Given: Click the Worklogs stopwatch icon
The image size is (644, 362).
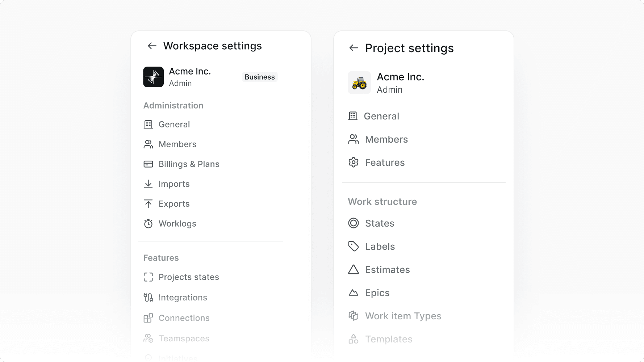Looking at the screenshot, I should coord(148,223).
